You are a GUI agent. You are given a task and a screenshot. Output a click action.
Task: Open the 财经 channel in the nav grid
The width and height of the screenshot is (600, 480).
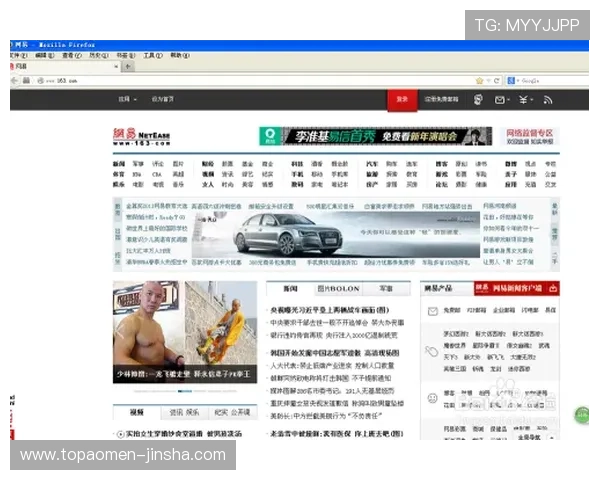(208, 164)
